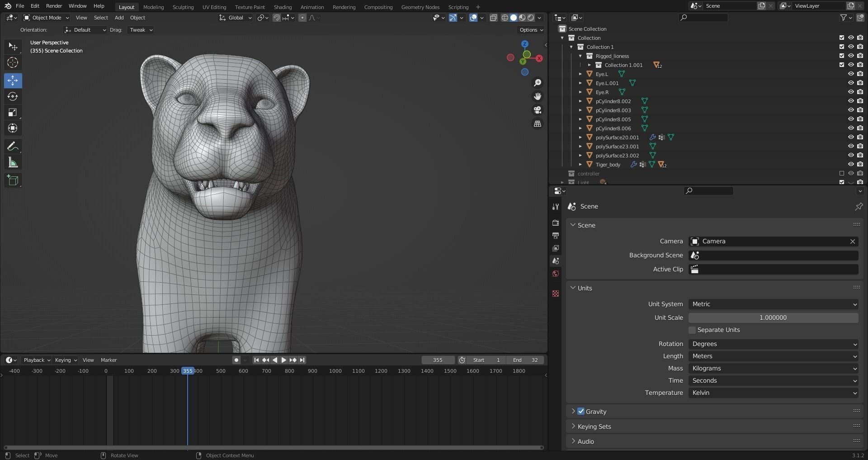The width and height of the screenshot is (868, 460).
Task: Click the Select Box tool
Action: pyautogui.click(x=13, y=47)
